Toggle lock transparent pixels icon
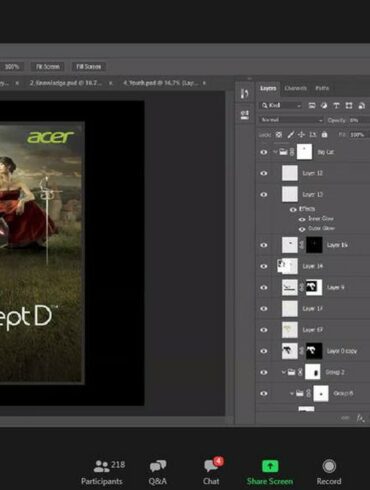The image size is (370, 490). (x=279, y=135)
